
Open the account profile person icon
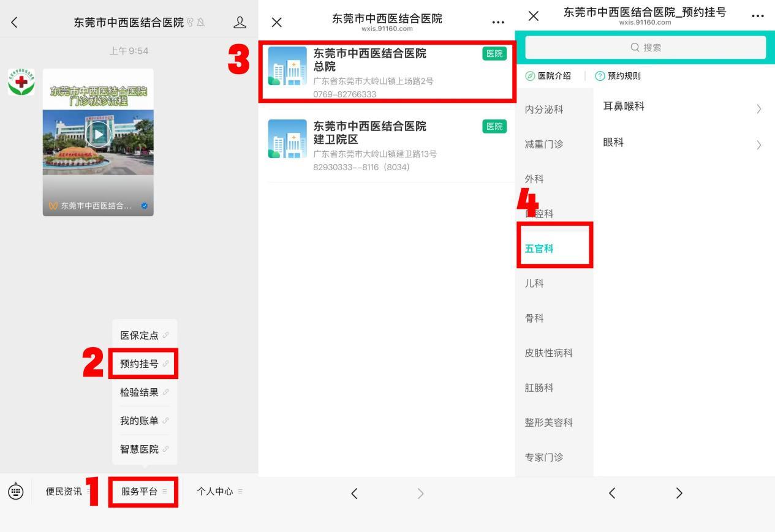tap(240, 23)
